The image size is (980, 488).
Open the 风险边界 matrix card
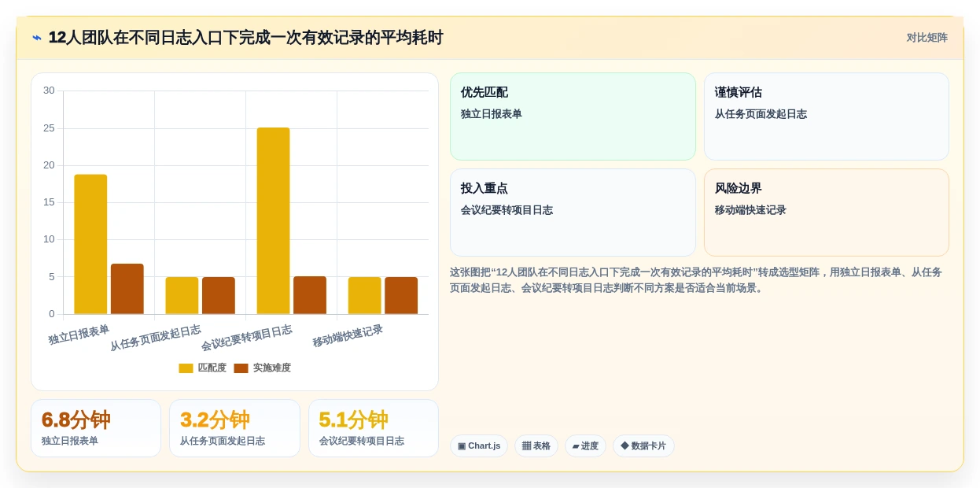(x=827, y=213)
